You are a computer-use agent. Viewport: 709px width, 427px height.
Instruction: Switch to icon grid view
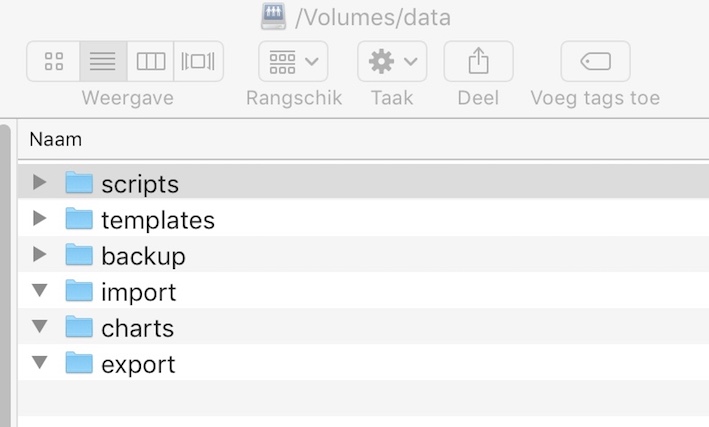pyautogui.click(x=53, y=61)
